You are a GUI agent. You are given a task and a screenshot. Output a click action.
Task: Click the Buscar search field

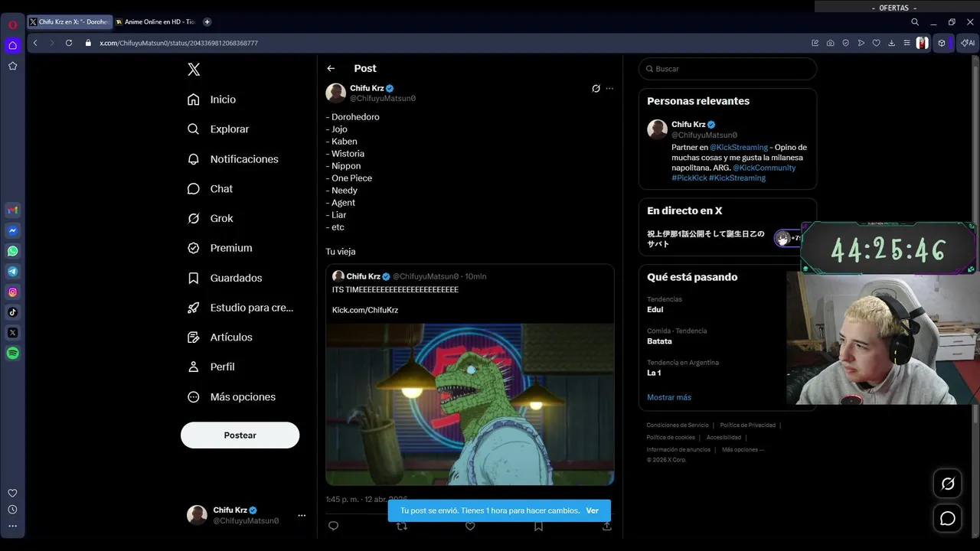[x=727, y=69]
